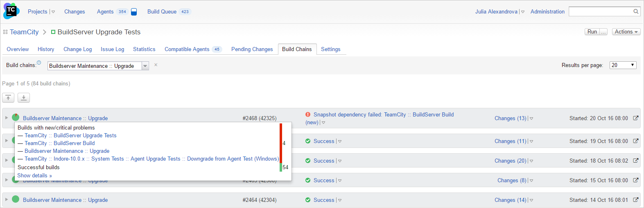The image size is (644, 208).
Task: Open the TeamCity breadcrumb link
Action: point(24,32)
